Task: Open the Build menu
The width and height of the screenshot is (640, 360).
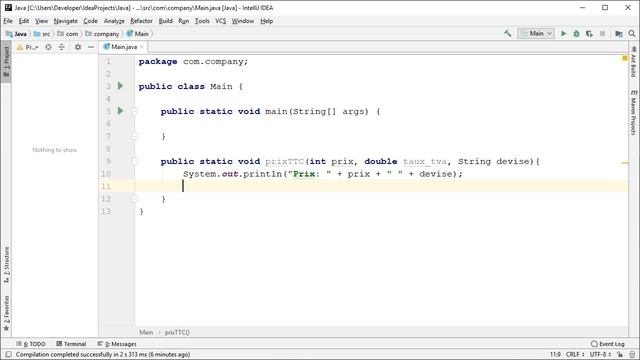Action: coord(165,21)
